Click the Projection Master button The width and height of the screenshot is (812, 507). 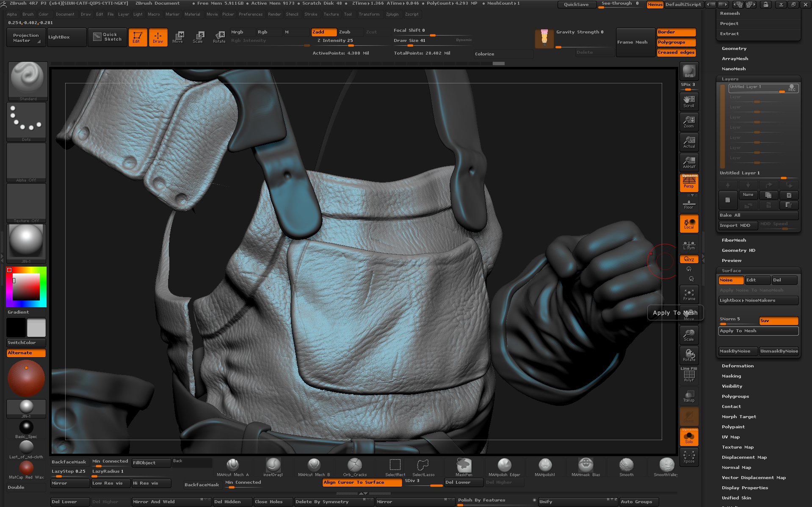26,38
